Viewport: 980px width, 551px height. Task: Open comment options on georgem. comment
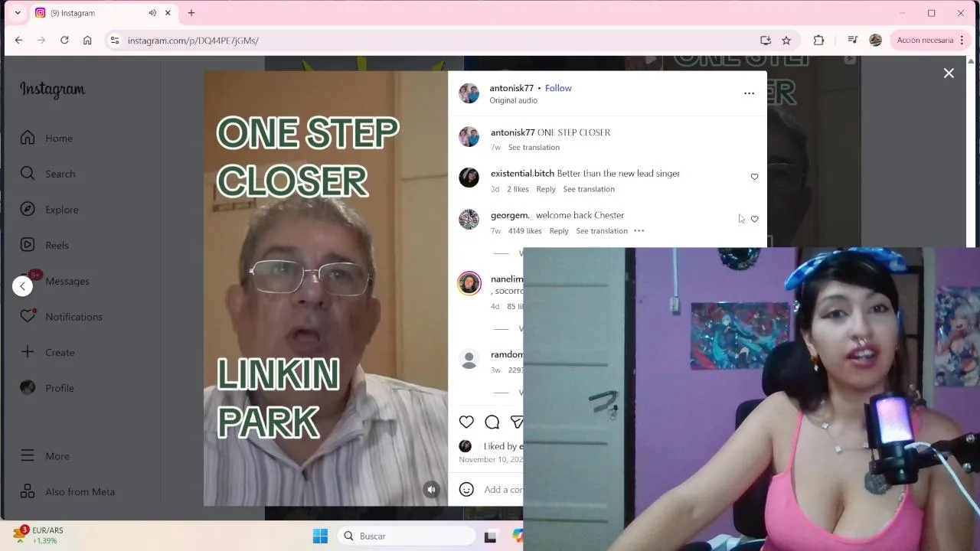(x=639, y=230)
